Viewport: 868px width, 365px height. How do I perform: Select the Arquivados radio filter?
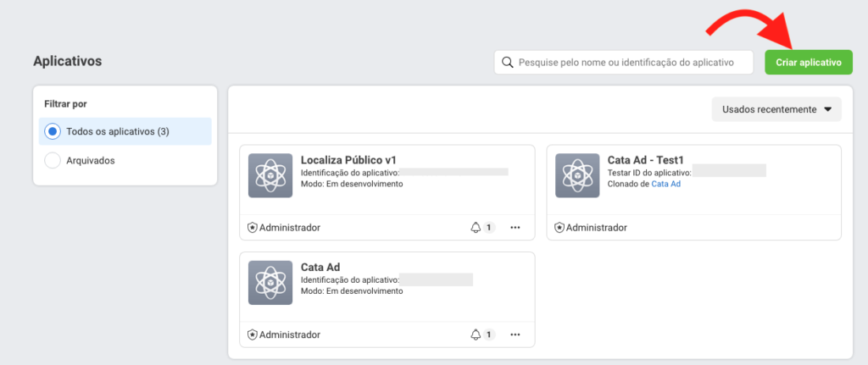click(x=53, y=160)
